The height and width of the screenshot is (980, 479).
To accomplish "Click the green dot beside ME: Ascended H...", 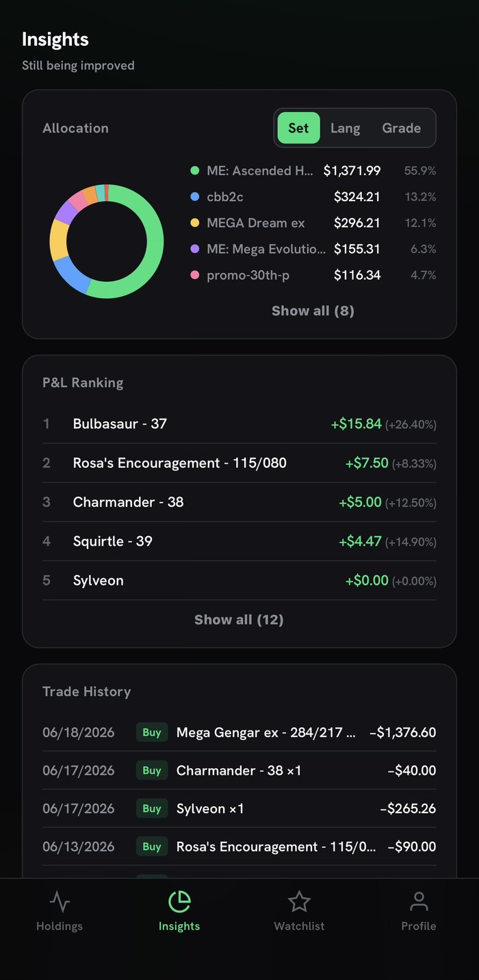I will 194,171.
